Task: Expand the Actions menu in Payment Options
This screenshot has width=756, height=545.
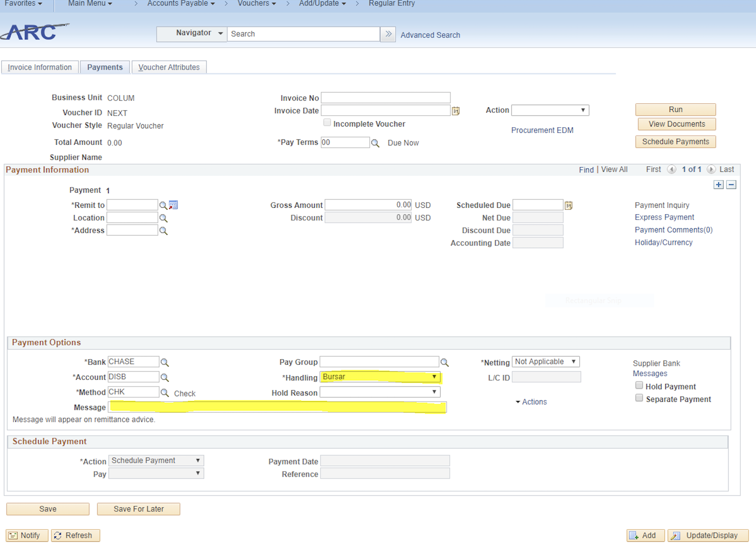Action: [x=531, y=402]
